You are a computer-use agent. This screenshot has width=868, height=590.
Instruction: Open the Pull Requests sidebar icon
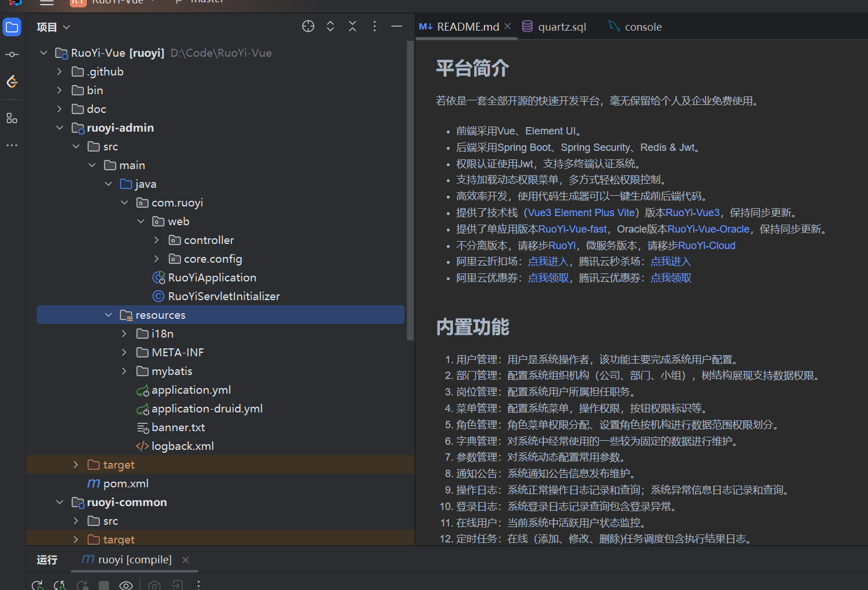pos(12,82)
